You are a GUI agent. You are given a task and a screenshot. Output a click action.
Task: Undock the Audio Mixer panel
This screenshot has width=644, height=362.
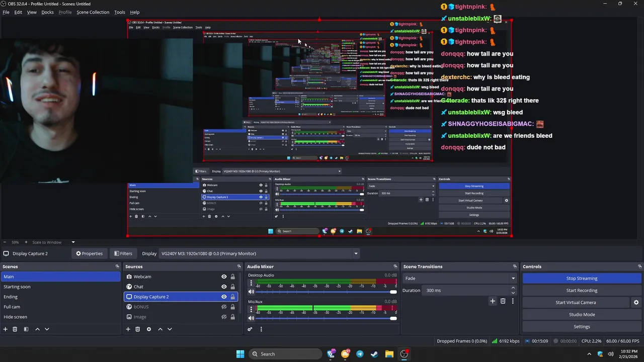395,266
